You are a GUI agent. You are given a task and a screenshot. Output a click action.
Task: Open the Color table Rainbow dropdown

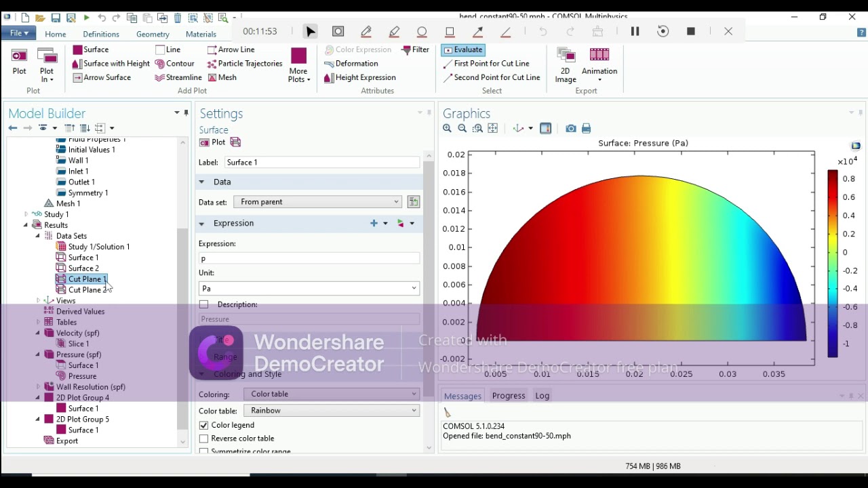(x=332, y=411)
